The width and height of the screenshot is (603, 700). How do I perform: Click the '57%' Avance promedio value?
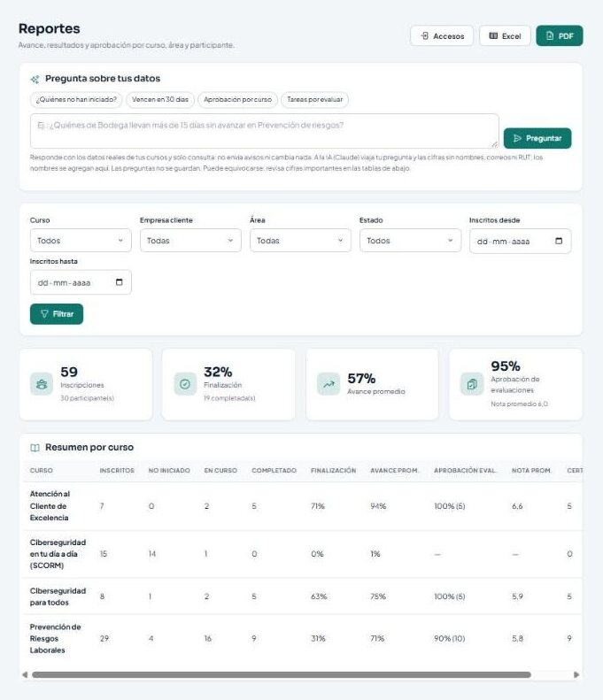361,379
